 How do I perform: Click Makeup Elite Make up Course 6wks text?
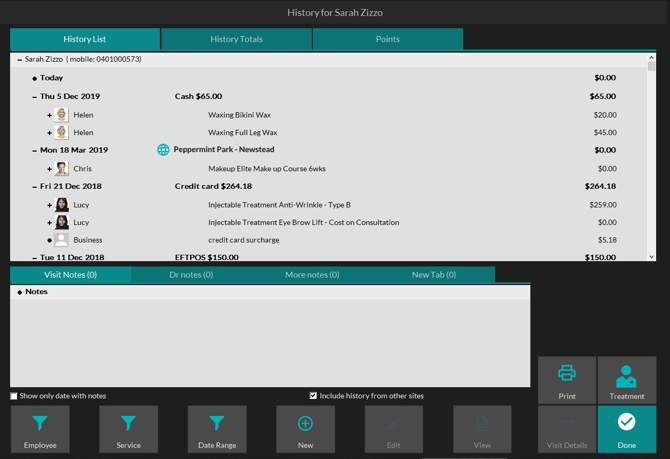pos(267,168)
